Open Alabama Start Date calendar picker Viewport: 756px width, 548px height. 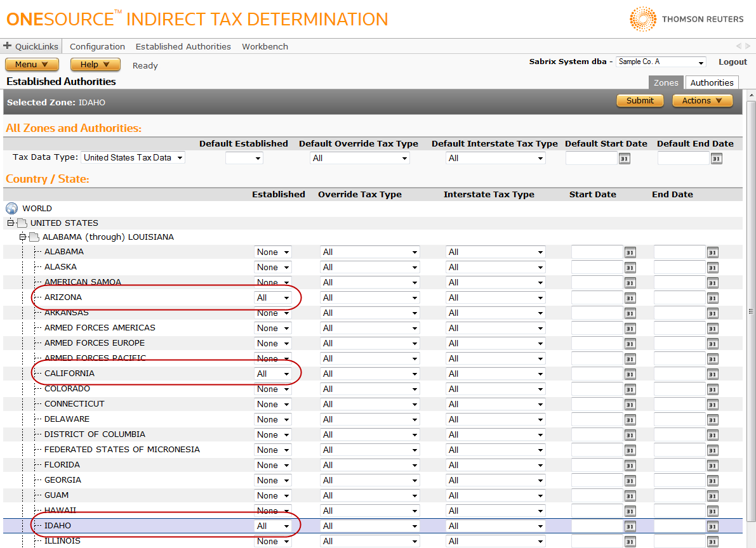click(x=630, y=252)
